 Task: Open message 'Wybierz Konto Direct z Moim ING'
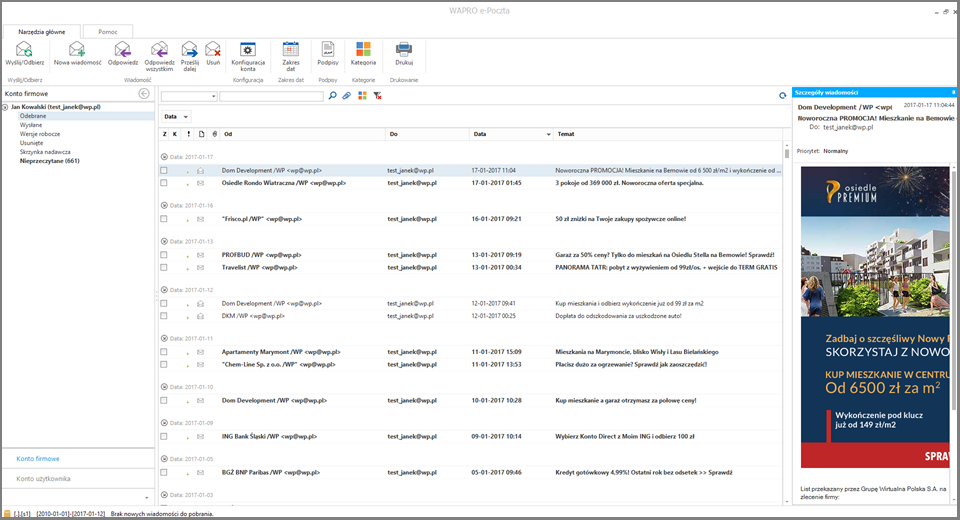pos(624,437)
